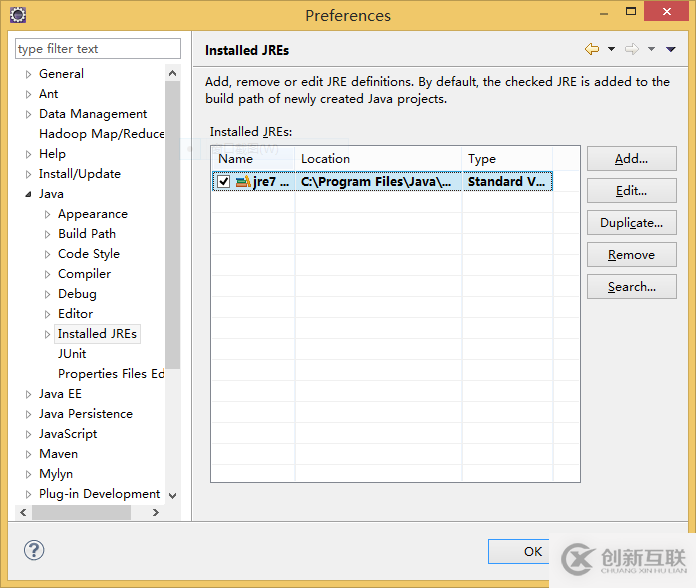The height and width of the screenshot is (588, 696).
Task: Open the help question mark icon
Action: [34, 550]
